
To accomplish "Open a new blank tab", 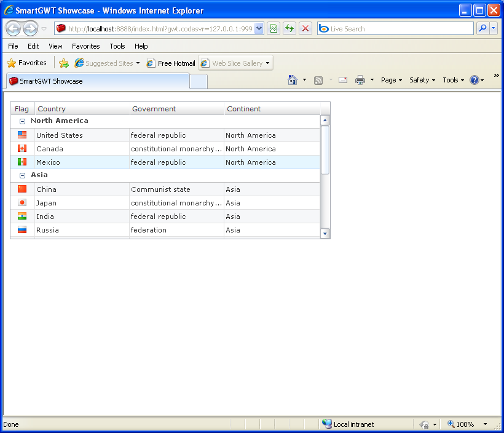I will (x=199, y=81).
